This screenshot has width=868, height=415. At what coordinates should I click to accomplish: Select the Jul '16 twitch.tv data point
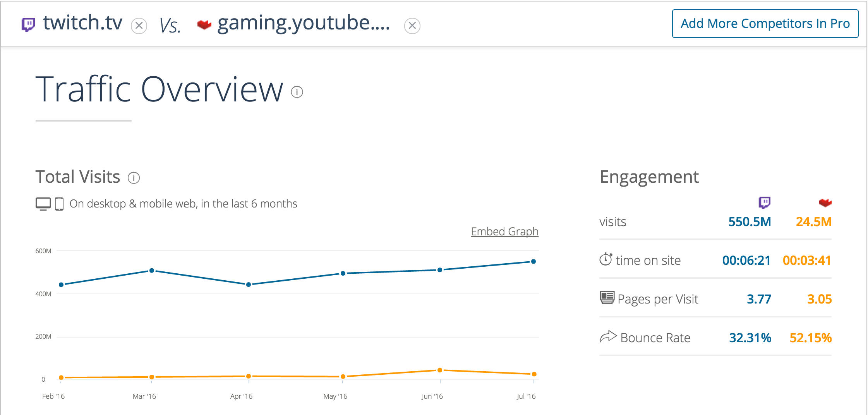[533, 262]
